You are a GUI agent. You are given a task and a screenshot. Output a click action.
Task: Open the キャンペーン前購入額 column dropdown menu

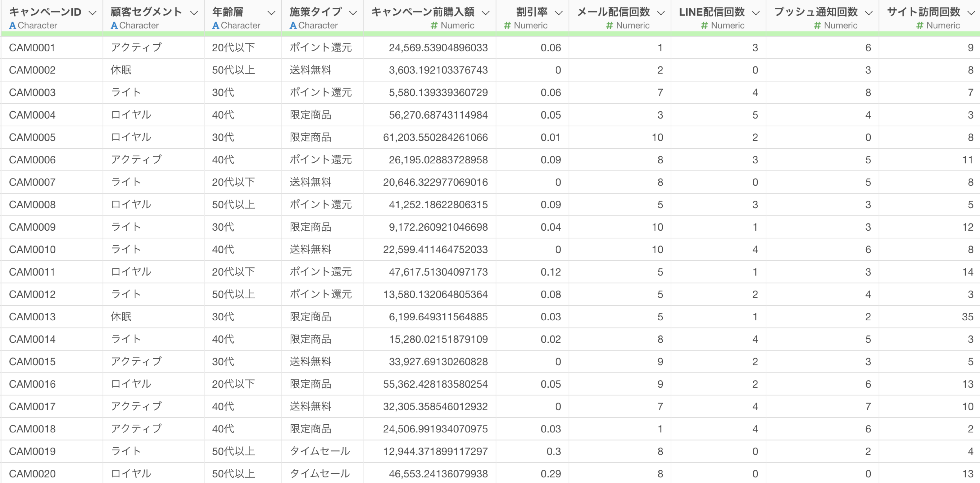pyautogui.click(x=485, y=13)
